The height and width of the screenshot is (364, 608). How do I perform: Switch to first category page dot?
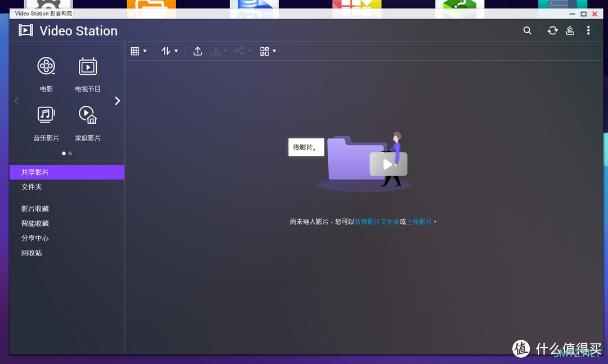[64, 154]
